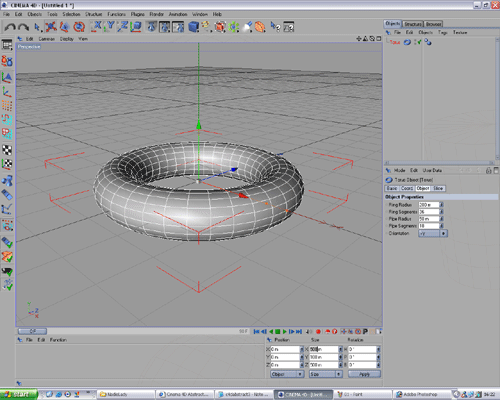Click the Apply button
500x400 pixels.
(364, 374)
